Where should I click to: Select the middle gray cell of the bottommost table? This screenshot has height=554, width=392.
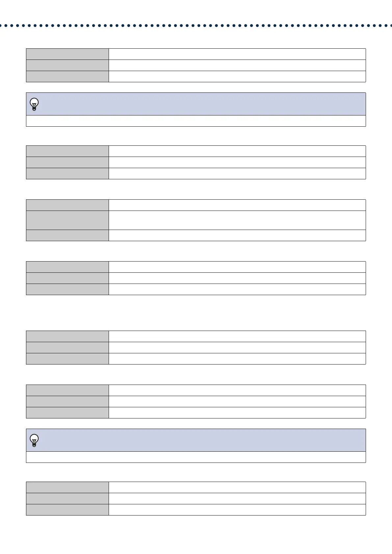[67, 498]
